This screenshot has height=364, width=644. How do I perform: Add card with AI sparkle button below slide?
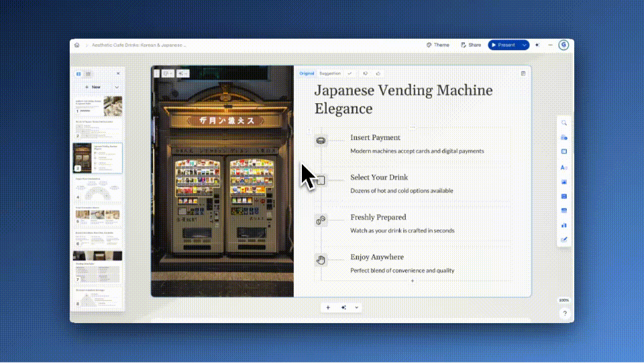click(343, 308)
